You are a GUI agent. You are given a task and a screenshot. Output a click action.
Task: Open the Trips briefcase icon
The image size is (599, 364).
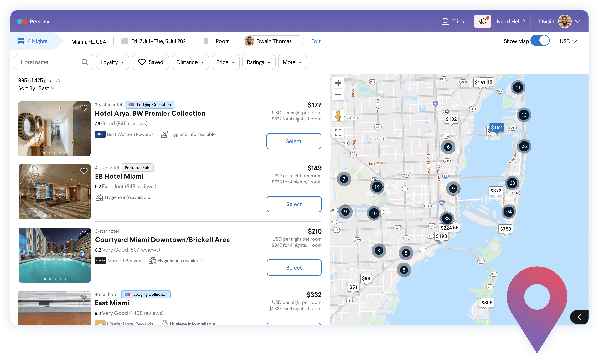click(445, 22)
